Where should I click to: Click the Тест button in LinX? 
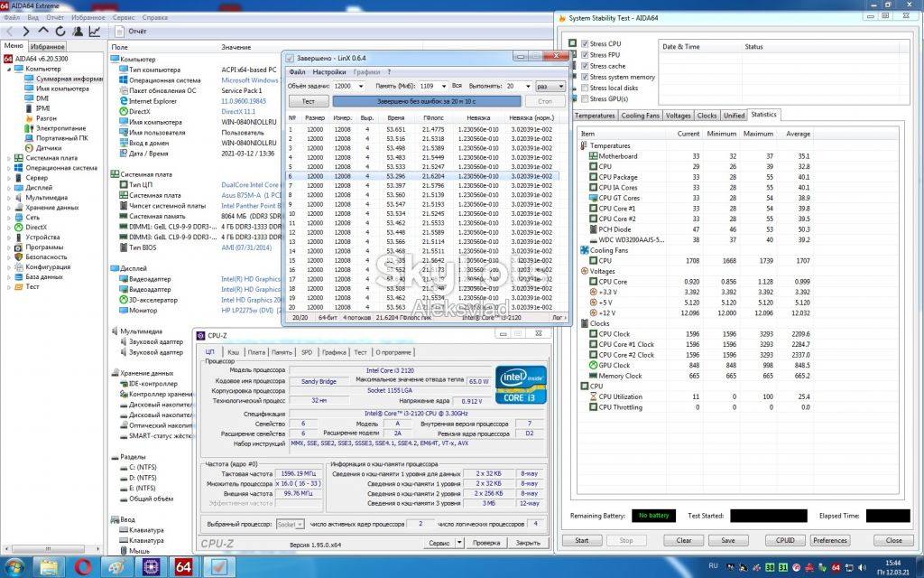[x=309, y=101]
